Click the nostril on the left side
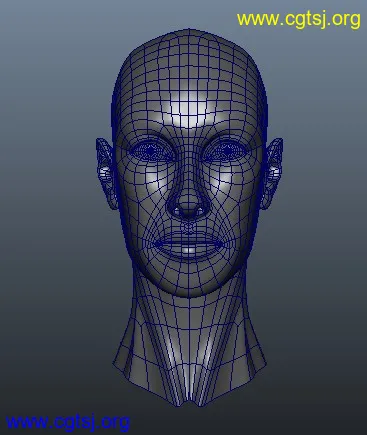The image size is (367, 435). click(x=176, y=211)
